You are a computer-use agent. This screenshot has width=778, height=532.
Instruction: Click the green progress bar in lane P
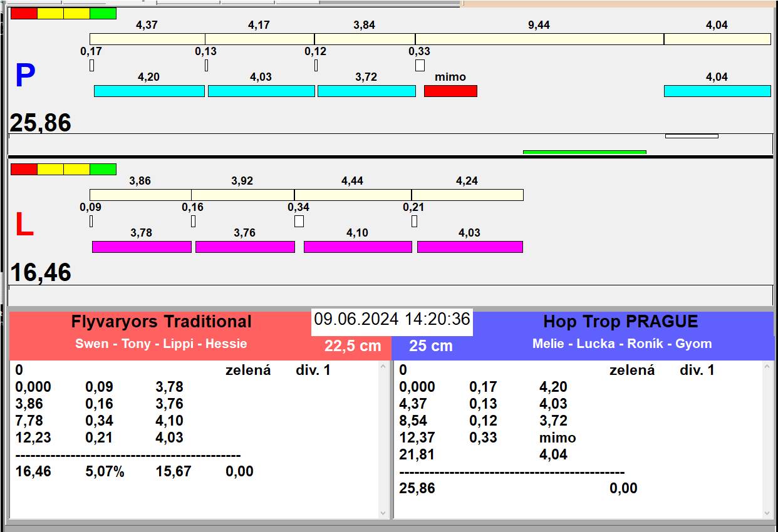pyautogui.click(x=584, y=152)
